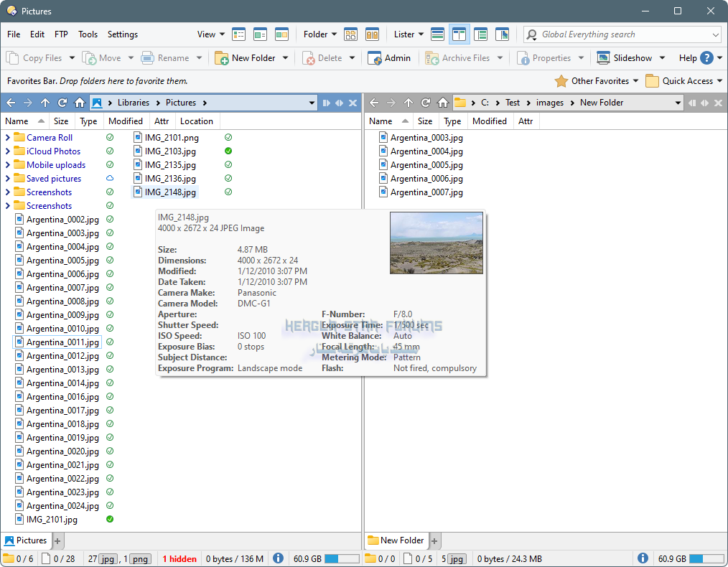Expand the Camera Roll folder
Screen dimensions: 728x567
(x=8, y=138)
